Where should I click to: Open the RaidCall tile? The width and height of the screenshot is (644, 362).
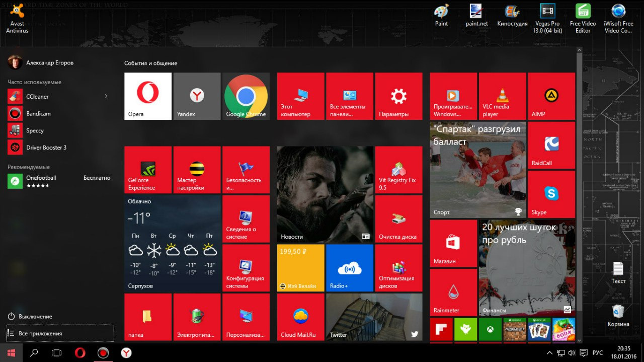(551, 145)
